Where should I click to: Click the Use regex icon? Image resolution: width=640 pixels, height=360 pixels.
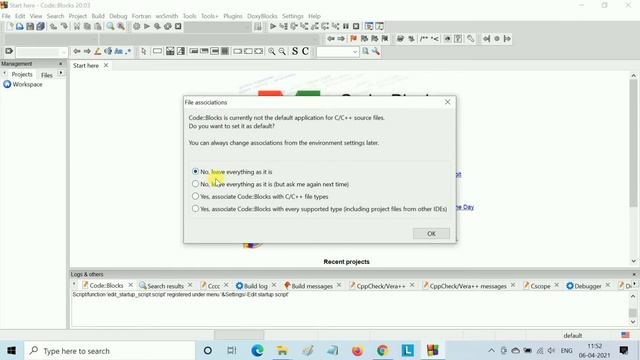128,51
